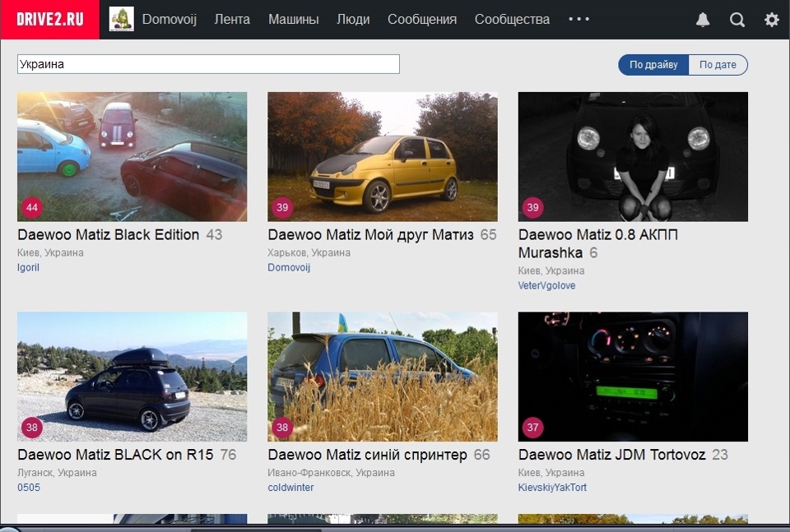Open the Domovoij profile avatar
This screenshot has width=790, height=532.
click(122, 19)
